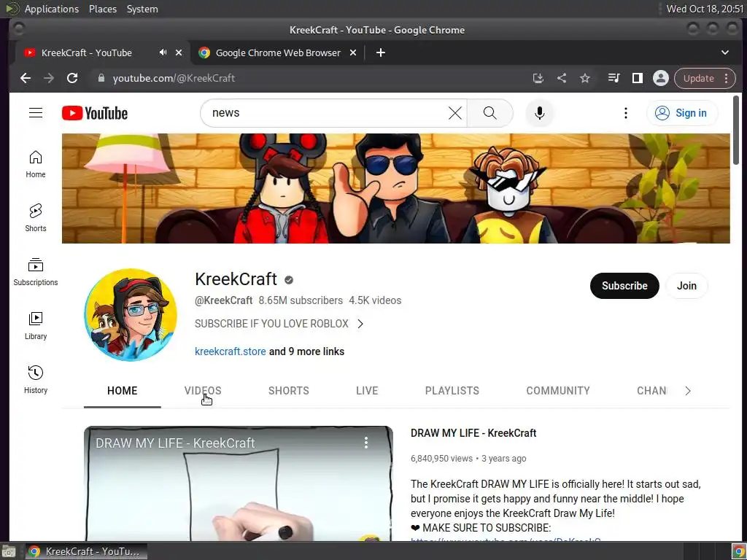
Task: Play the DRAW MY LIFE featured video
Action: coord(239,483)
